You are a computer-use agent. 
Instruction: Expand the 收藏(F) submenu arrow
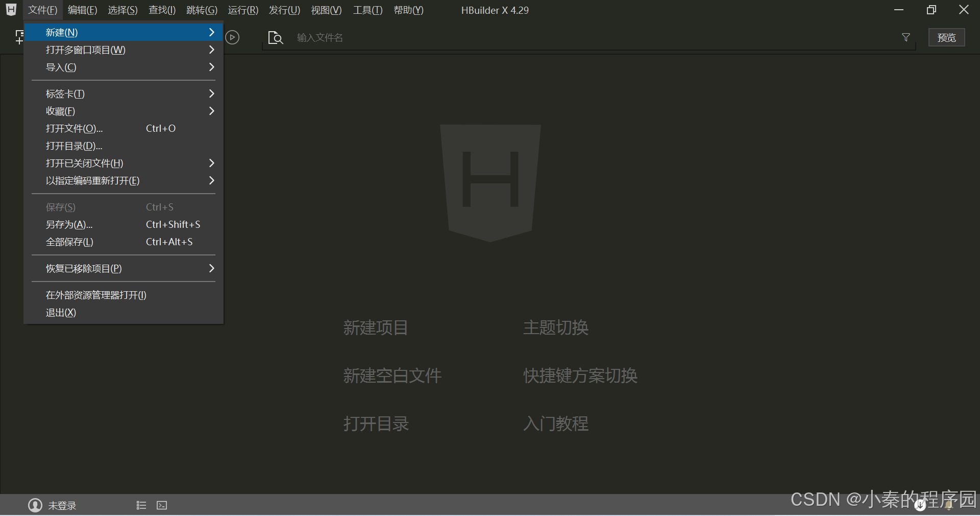(212, 111)
